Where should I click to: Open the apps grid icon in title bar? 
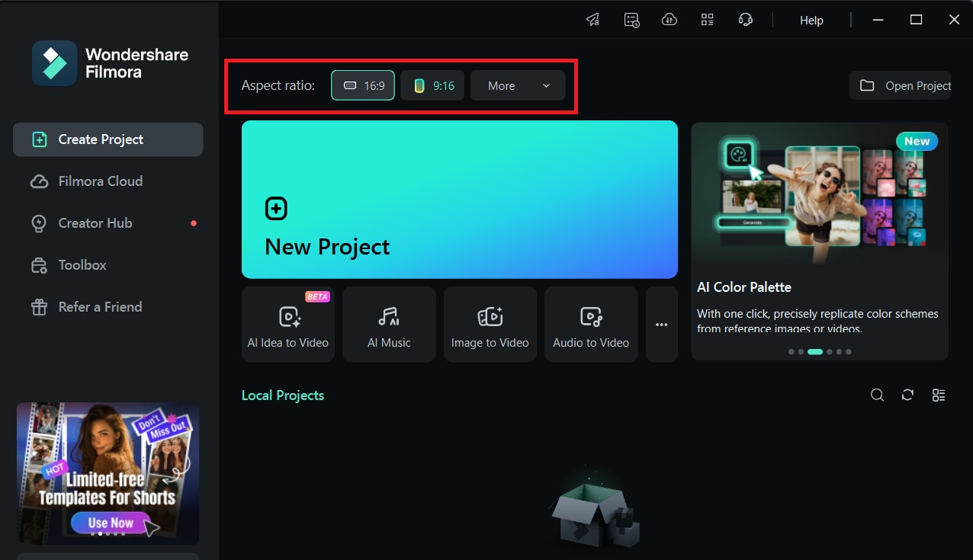pos(708,20)
